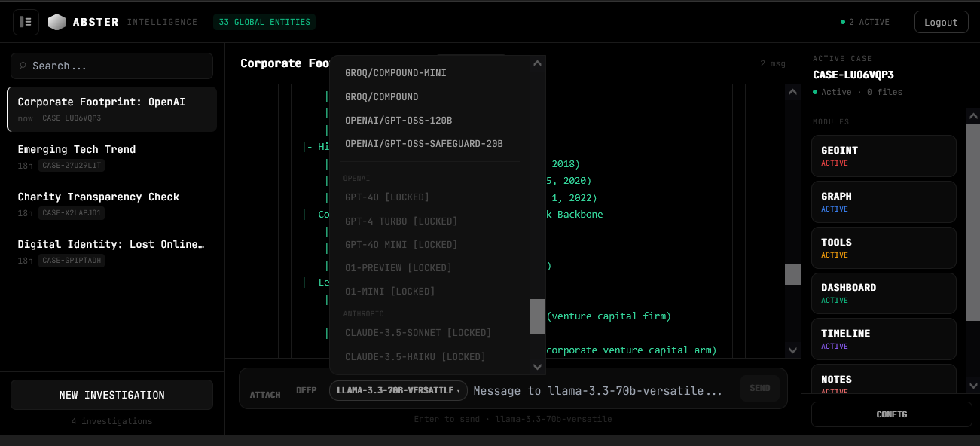Screen dimensions: 980x446
Task: Open the TOOLS module
Action: tap(883, 247)
